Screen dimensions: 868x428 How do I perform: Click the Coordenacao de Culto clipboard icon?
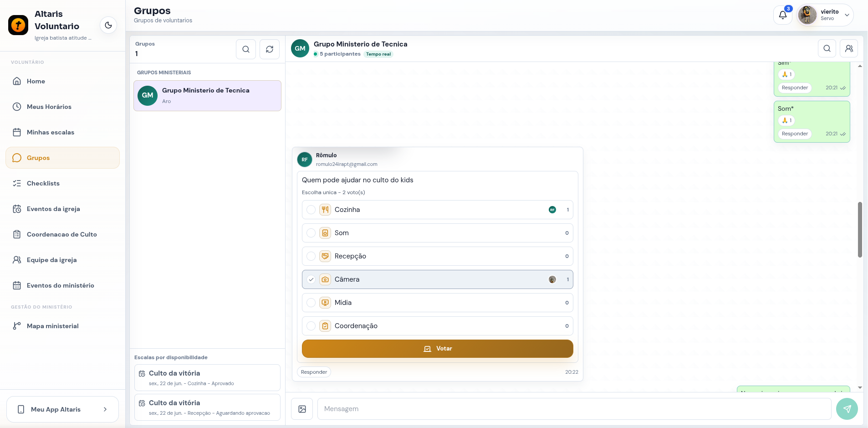[17, 234]
